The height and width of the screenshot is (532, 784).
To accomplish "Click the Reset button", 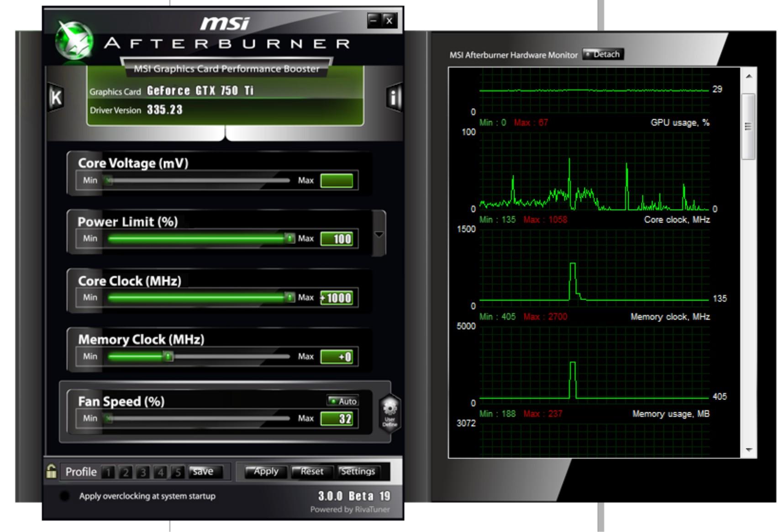I will coord(312,472).
